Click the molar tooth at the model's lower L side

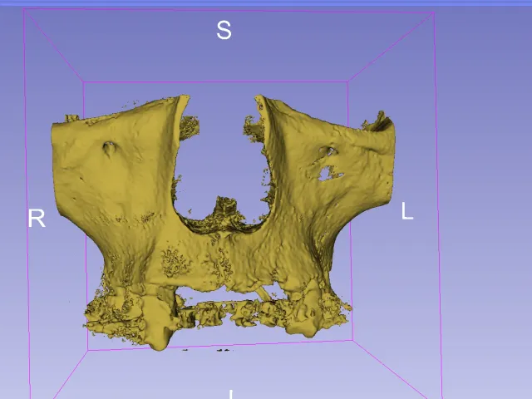click(303, 318)
